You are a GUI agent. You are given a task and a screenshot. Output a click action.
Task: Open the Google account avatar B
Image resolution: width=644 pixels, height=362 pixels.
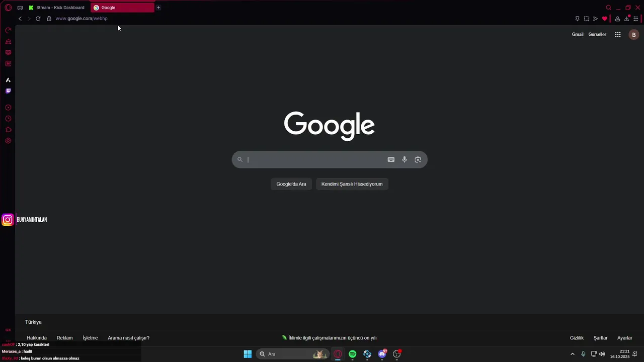click(634, 35)
